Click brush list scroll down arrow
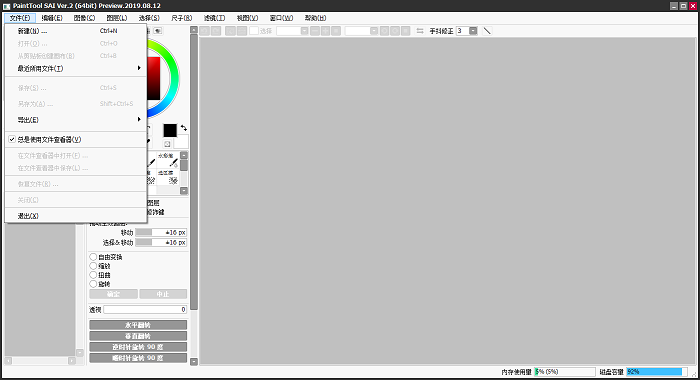The width and height of the screenshot is (700, 380). pos(184,191)
